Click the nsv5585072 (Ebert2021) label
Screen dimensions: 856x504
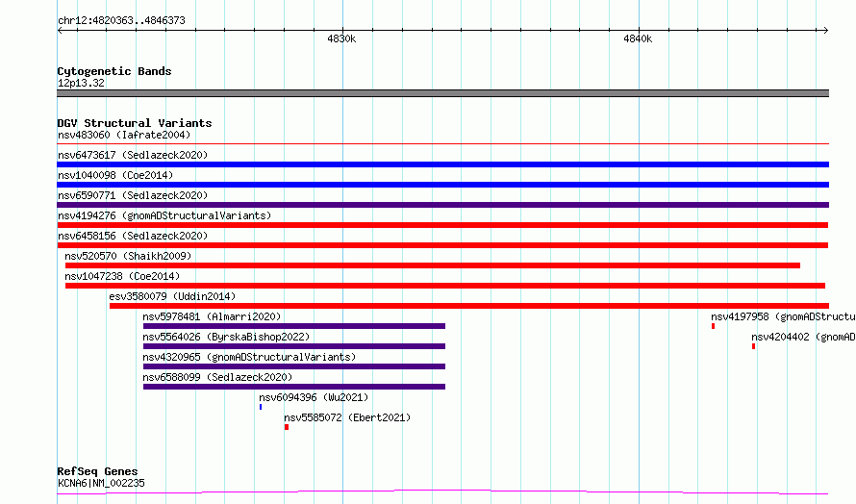(347, 417)
